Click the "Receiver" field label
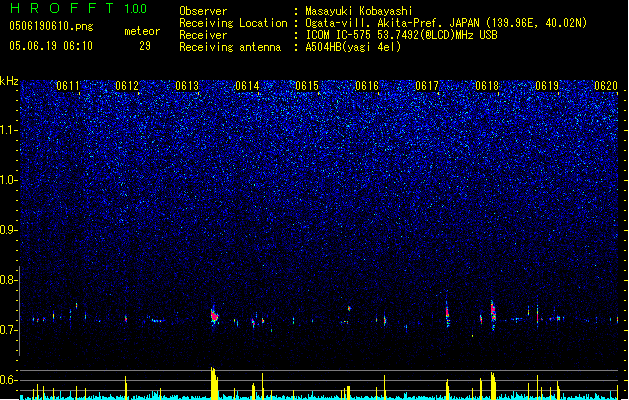This screenshot has width=629, height=400. coord(203,35)
